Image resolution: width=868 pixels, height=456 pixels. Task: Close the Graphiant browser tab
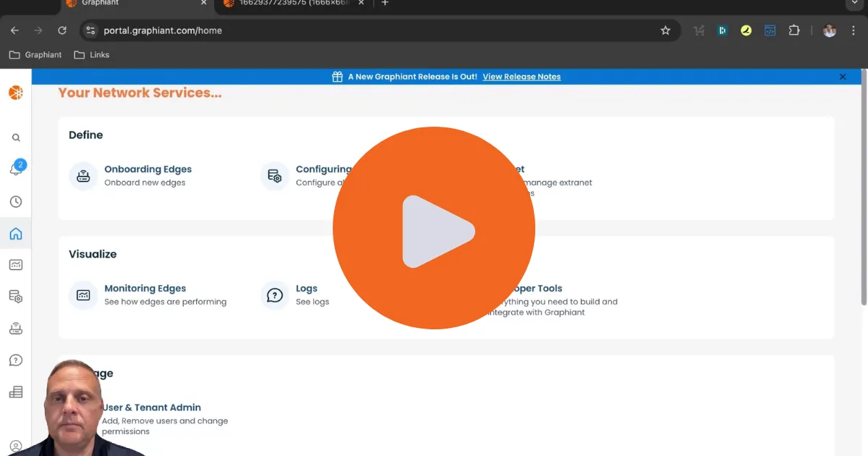203,4
